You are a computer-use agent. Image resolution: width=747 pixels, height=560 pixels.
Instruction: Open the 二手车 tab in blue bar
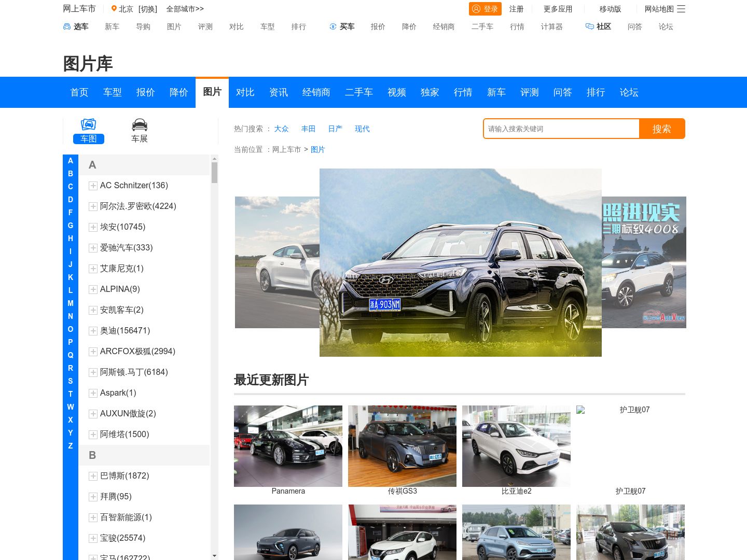click(x=359, y=92)
